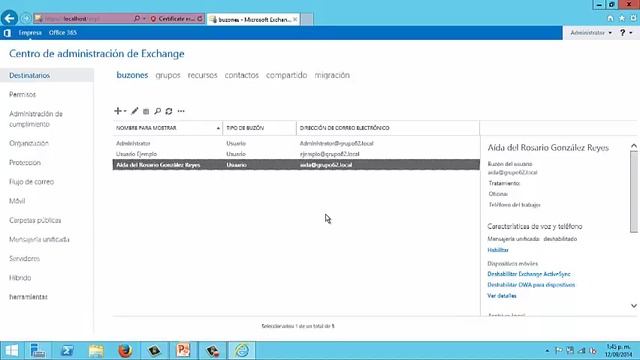Viewport: 640px width, 360px height.
Task: Open the more options ellipsis icon
Action: click(x=181, y=111)
